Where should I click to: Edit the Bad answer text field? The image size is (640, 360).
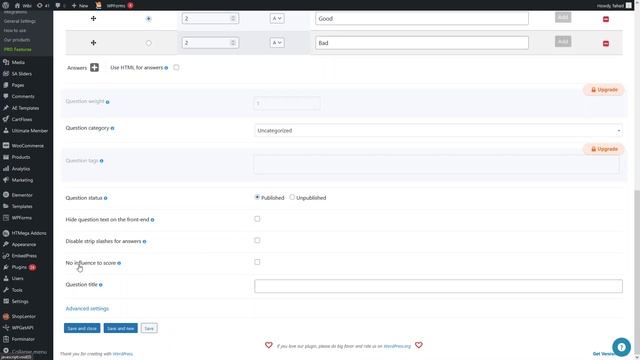pyautogui.click(x=422, y=43)
